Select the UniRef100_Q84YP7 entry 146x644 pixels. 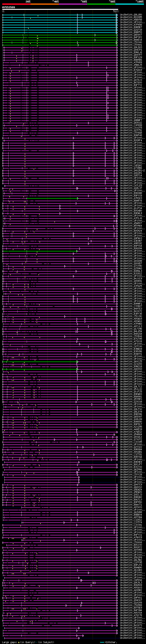point(131,55)
